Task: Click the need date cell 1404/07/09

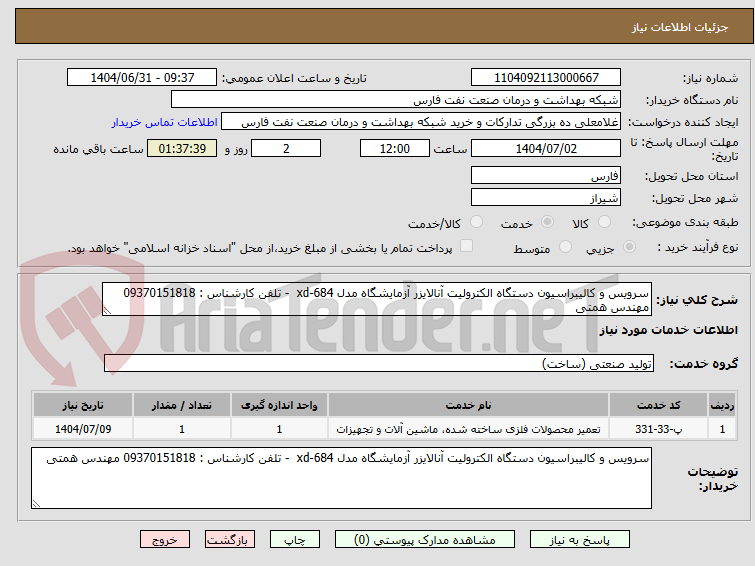Action: 83,429
